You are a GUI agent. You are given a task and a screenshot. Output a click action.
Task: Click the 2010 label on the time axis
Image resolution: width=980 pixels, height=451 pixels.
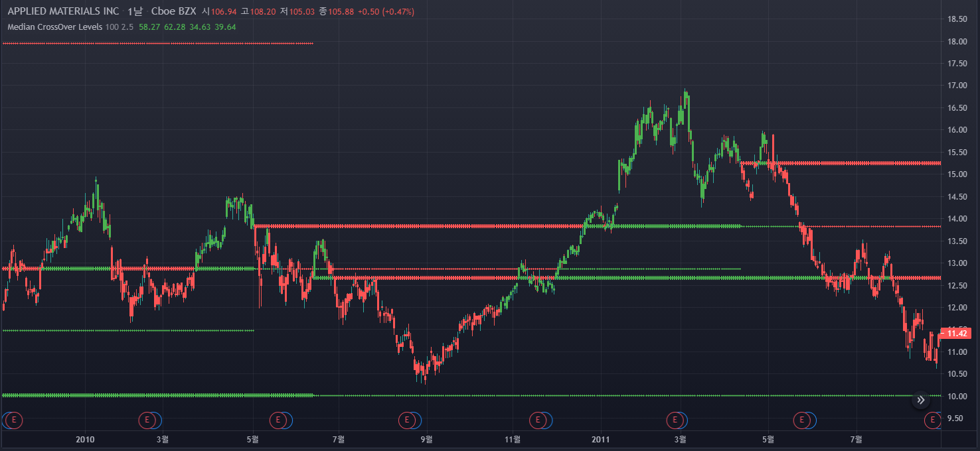(x=85, y=439)
